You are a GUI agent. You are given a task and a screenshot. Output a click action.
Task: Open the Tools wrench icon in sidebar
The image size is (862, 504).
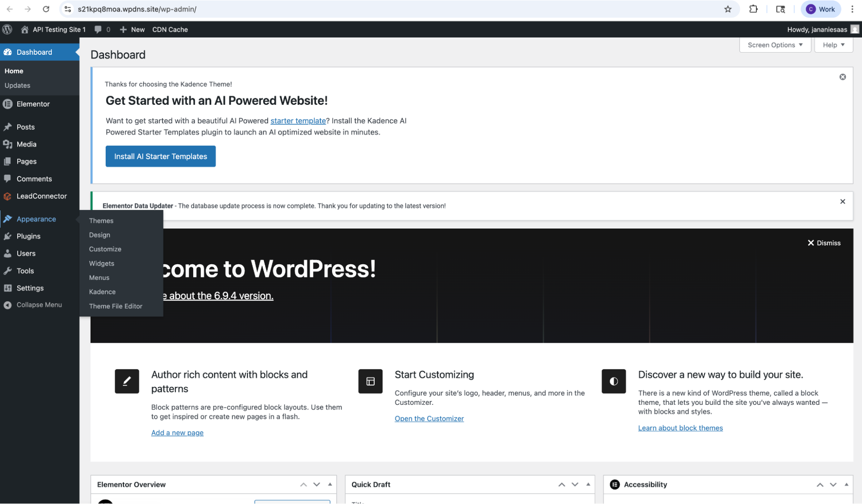pos(8,271)
